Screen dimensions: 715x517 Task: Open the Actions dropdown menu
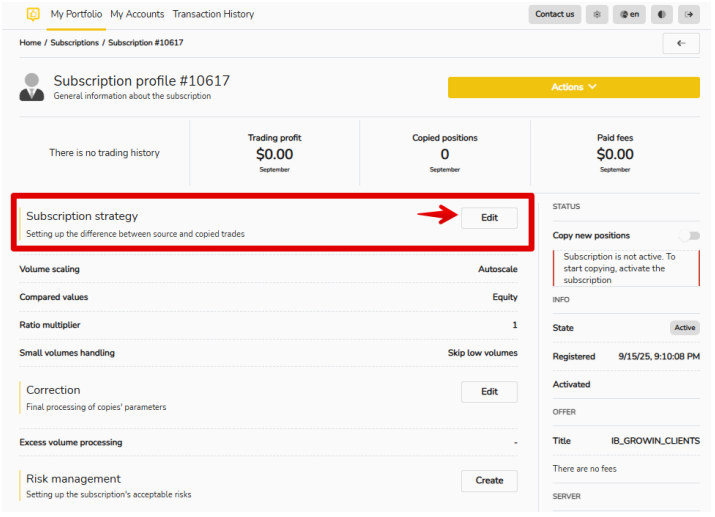(573, 87)
